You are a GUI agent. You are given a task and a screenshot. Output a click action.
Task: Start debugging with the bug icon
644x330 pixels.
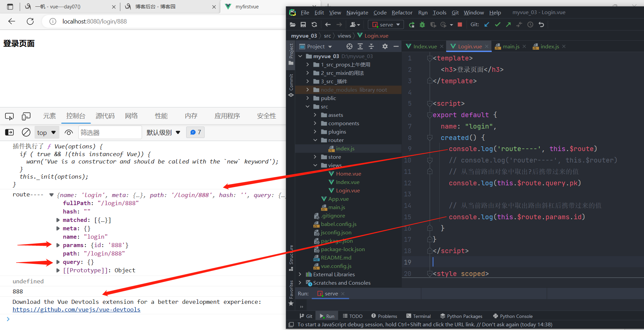(422, 25)
